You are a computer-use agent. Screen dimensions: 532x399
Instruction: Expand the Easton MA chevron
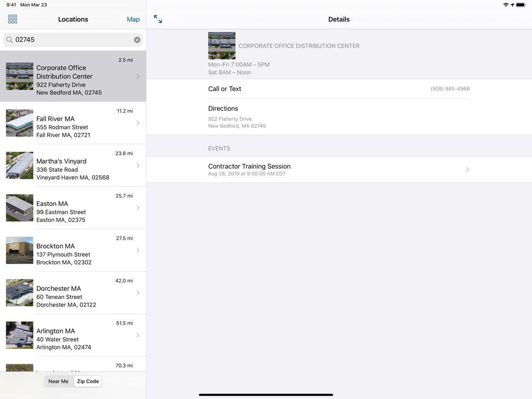point(138,207)
